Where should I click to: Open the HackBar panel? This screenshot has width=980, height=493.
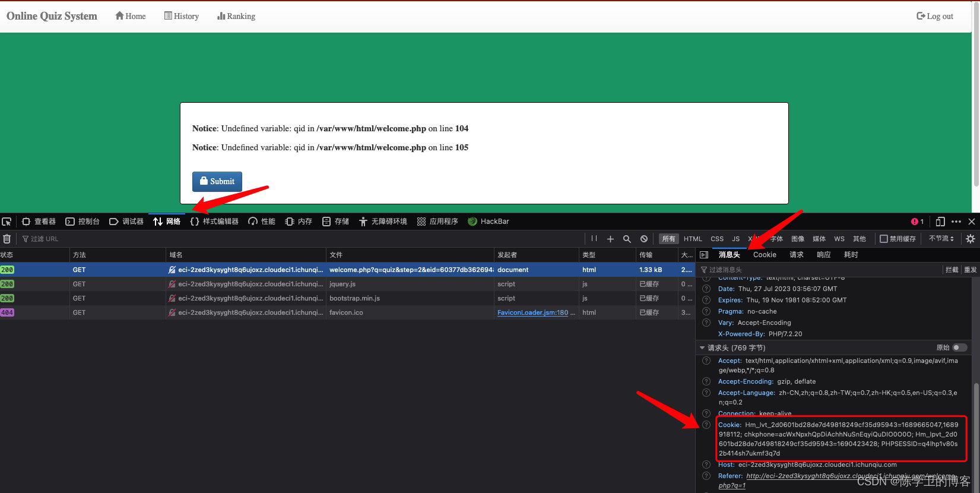click(489, 222)
